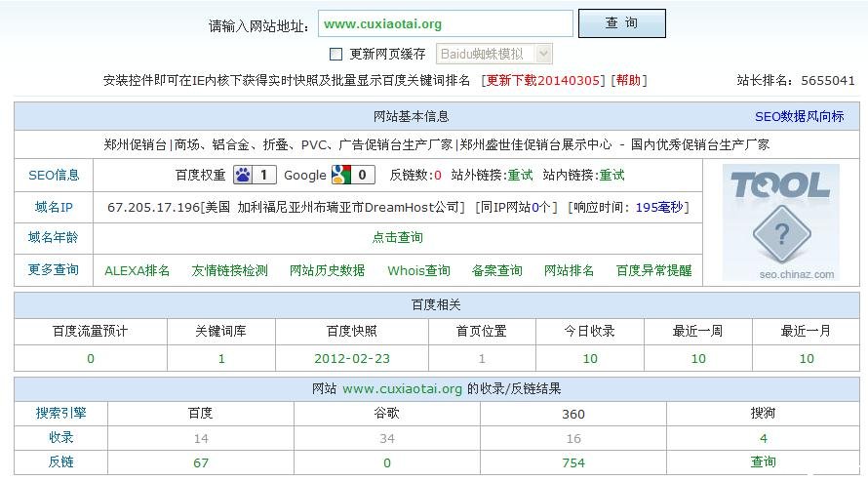This screenshot has height=481, width=868.
Task: Click the 195毫秒 response time
Action: 659,207
